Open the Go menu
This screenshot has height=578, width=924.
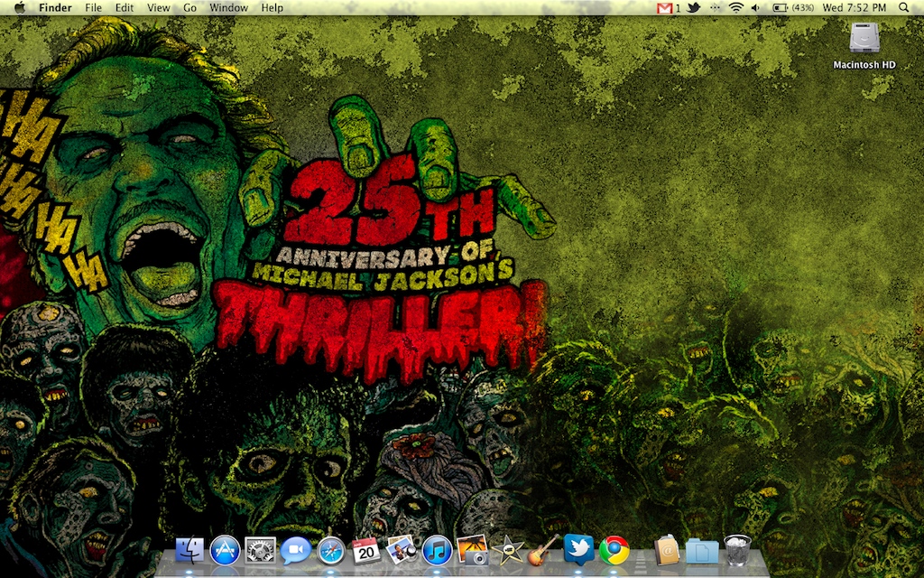click(x=189, y=7)
